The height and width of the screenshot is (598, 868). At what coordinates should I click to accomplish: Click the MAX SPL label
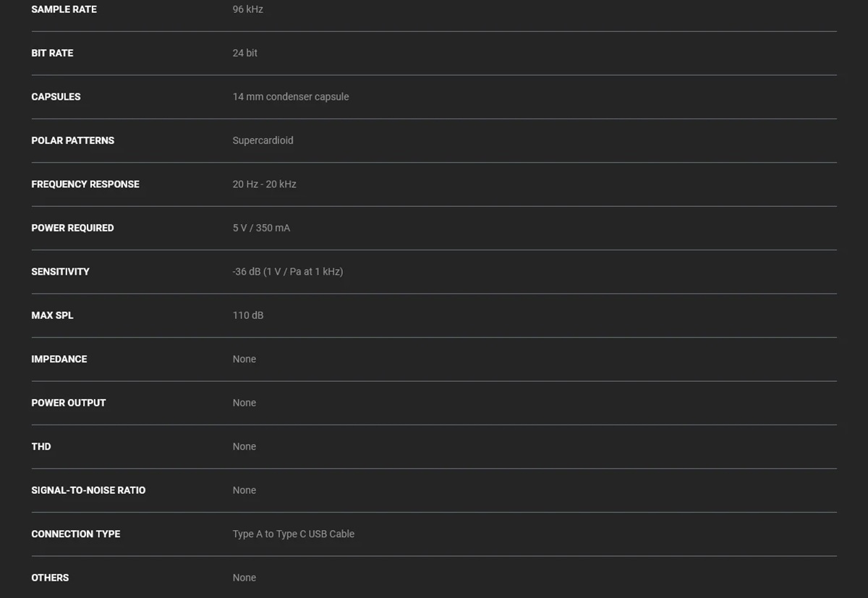[x=52, y=315]
